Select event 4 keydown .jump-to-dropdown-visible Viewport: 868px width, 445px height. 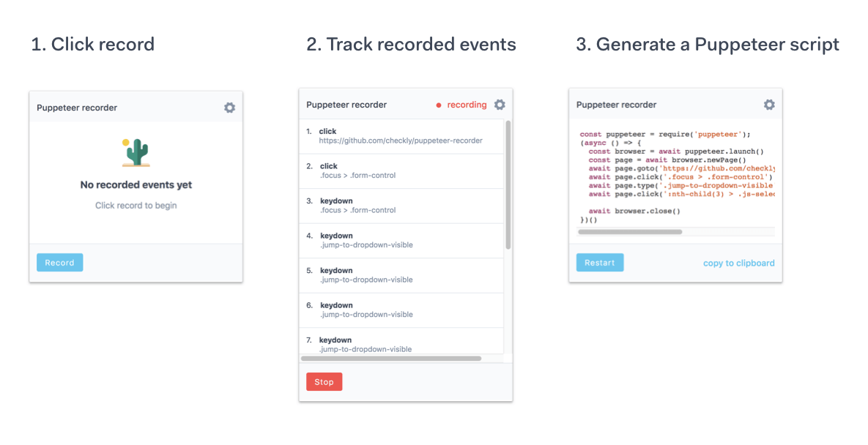(x=401, y=241)
